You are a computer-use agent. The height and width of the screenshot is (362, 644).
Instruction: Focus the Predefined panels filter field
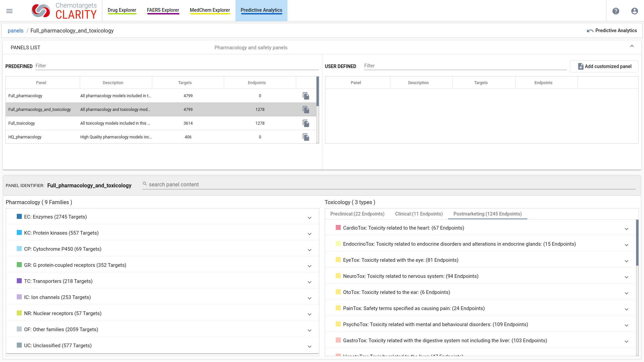click(x=177, y=66)
